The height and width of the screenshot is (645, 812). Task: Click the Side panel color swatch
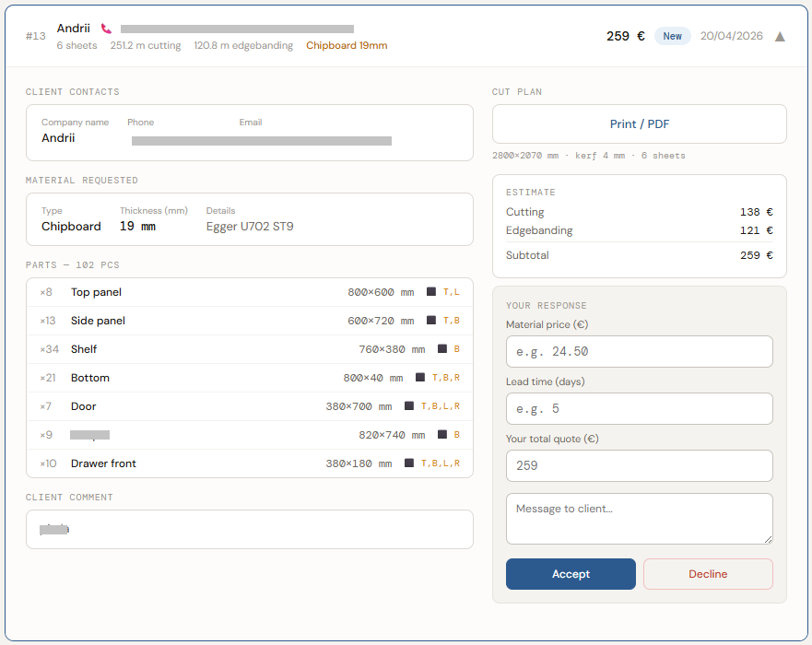click(430, 320)
